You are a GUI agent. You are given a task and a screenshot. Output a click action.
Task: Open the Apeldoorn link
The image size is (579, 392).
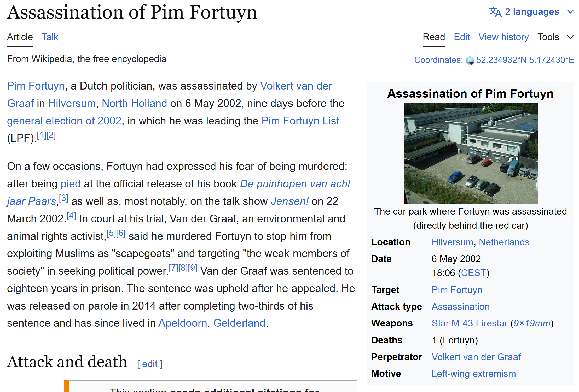183,323
